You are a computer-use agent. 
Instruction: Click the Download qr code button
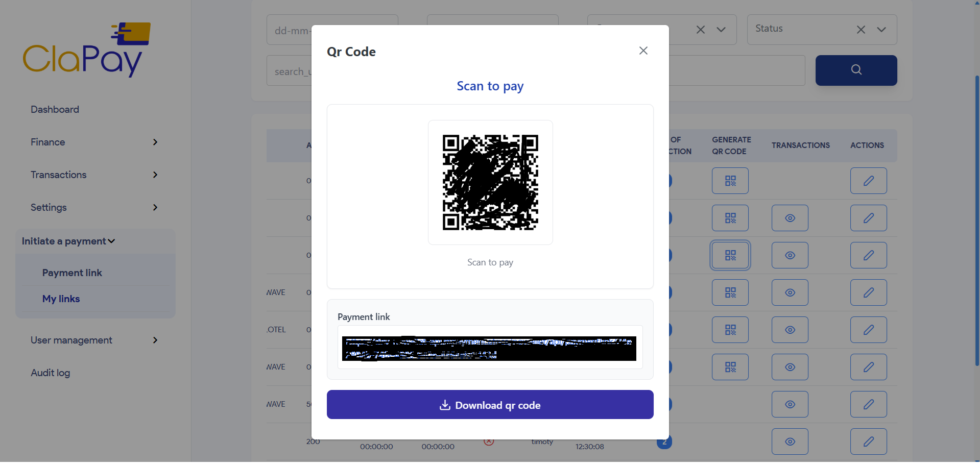coord(490,404)
